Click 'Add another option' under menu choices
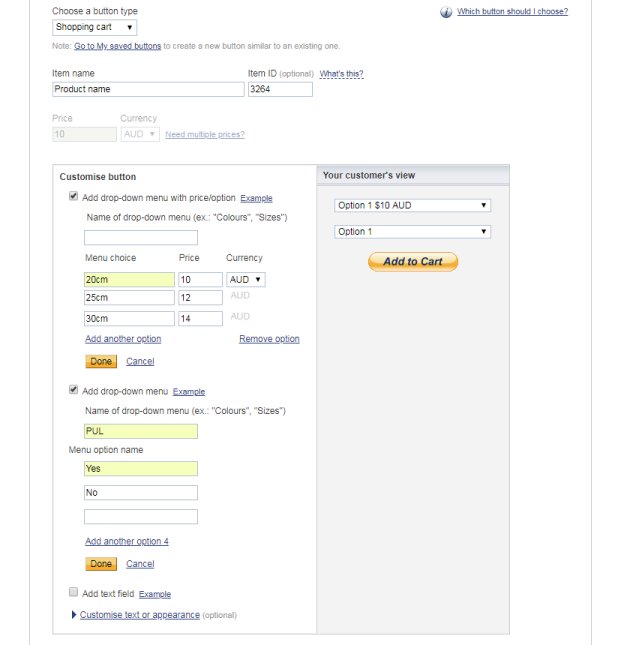Viewport: 621px width, 645px height. [123, 339]
